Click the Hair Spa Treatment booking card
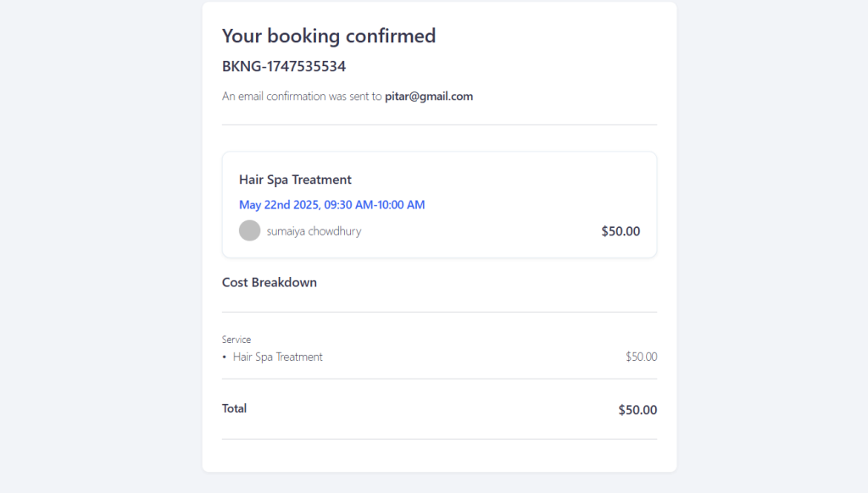Image resolution: width=868 pixels, height=493 pixels. 440,205
